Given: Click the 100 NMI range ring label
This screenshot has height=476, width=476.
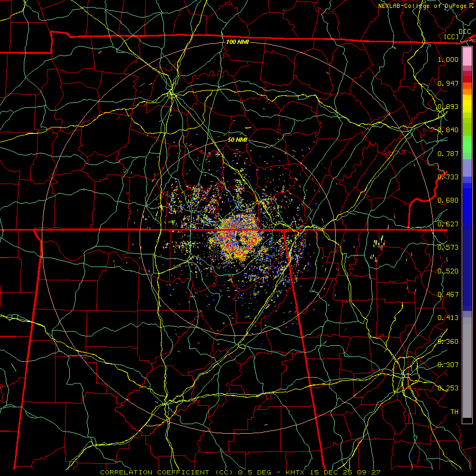Looking at the screenshot, I should click(x=237, y=42).
